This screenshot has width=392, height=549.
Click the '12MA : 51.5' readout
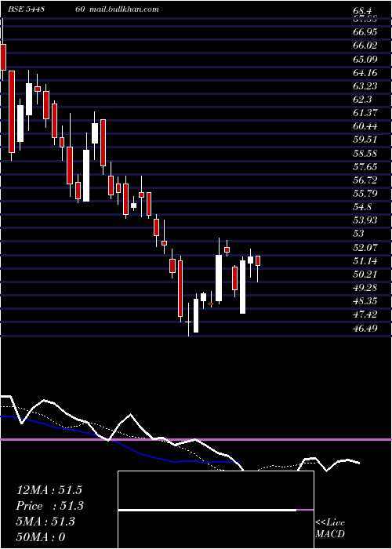[49, 490]
